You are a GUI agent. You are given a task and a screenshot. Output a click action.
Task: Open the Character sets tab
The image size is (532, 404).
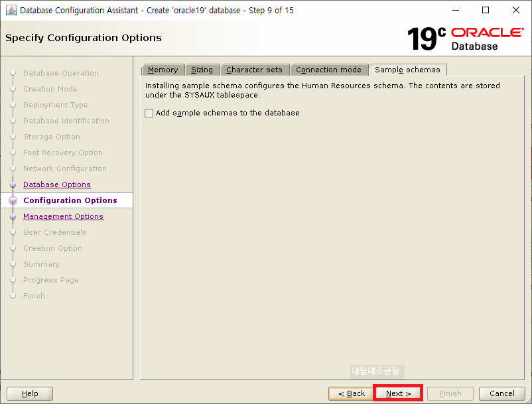(254, 70)
